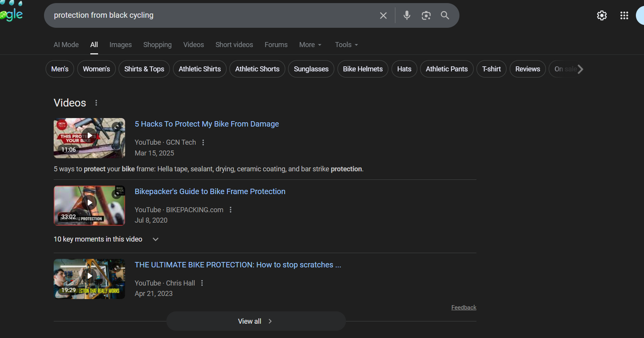644x338 pixels.
Task: Apply the Reviews filter chip
Action: tap(528, 69)
